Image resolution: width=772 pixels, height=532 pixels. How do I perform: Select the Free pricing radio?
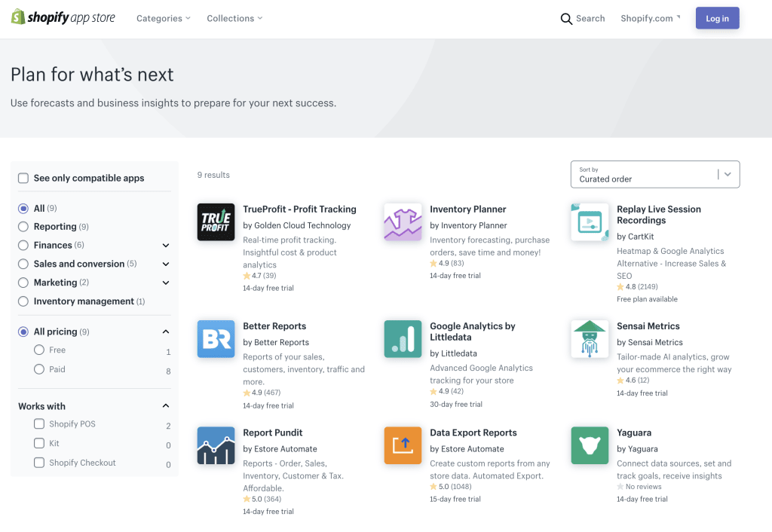coord(39,350)
